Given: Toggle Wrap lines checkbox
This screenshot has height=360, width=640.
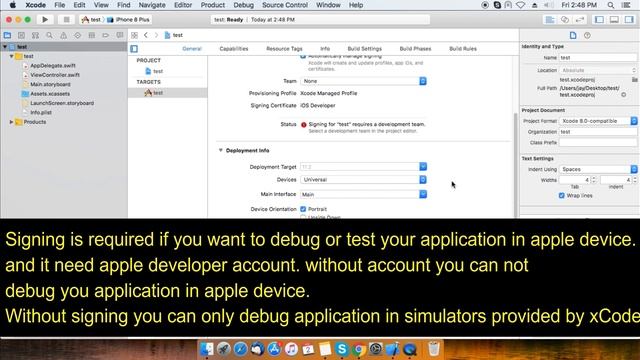Looking at the screenshot, I should pos(562,196).
